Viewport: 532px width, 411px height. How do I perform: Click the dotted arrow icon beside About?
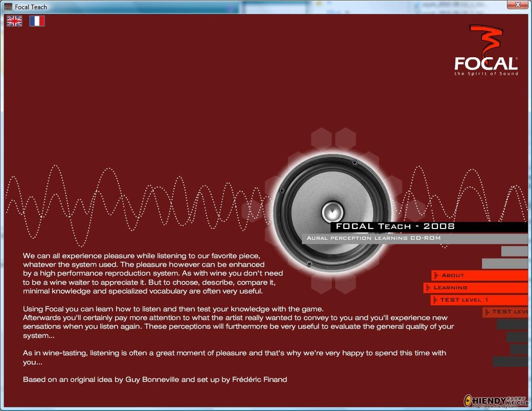(436, 276)
